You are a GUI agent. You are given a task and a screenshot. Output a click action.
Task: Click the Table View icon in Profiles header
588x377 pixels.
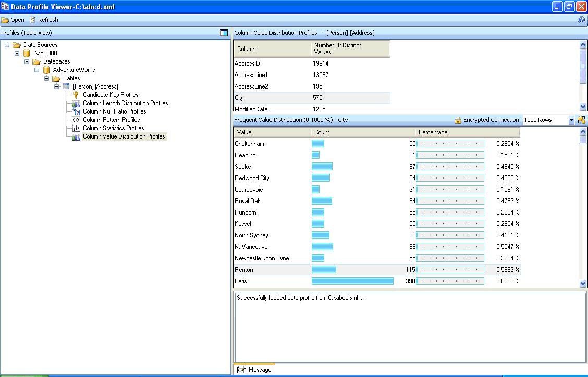coord(224,33)
